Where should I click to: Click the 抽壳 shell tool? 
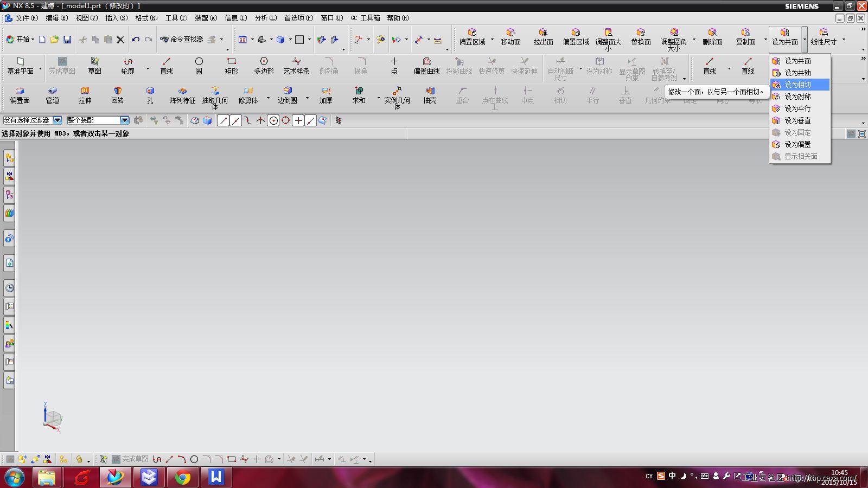click(x=430, y=95)
